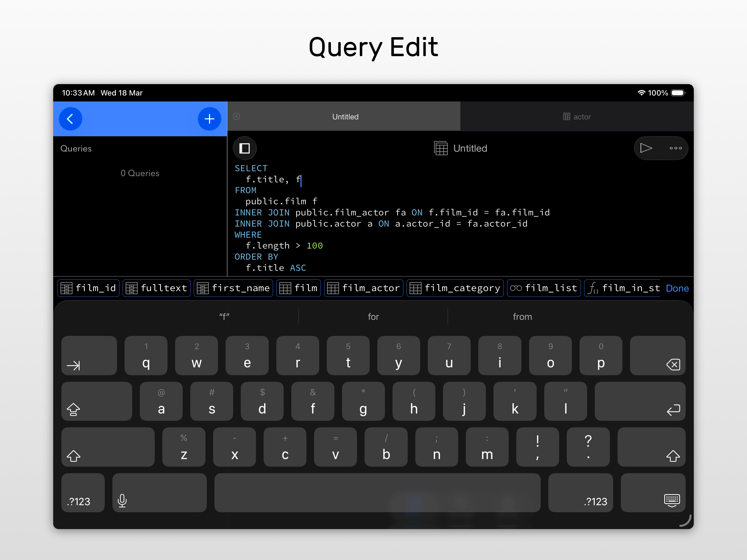Tap the m key
The image size is (747, 560).
pyautogui.click(x=487, y=447)
